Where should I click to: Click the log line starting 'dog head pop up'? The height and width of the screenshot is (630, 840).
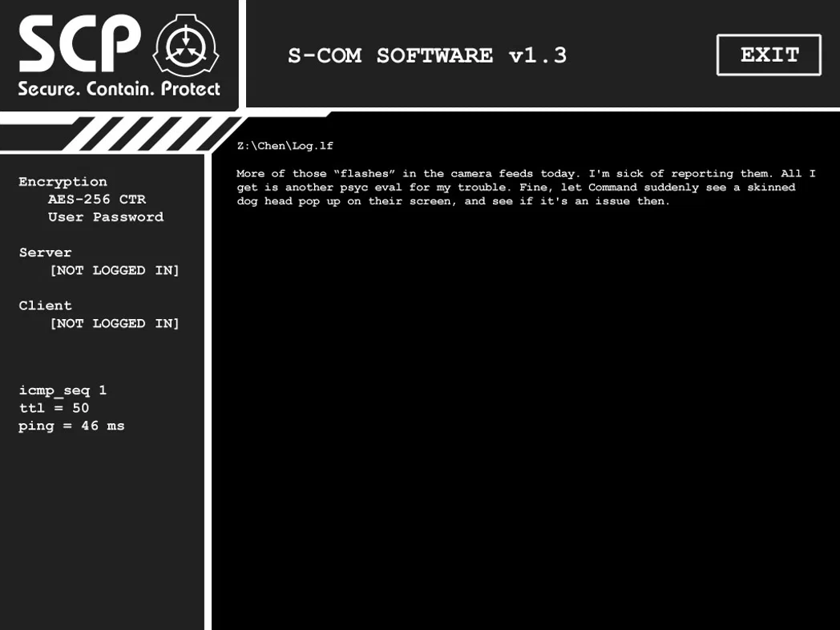click(x=453, y=201)
